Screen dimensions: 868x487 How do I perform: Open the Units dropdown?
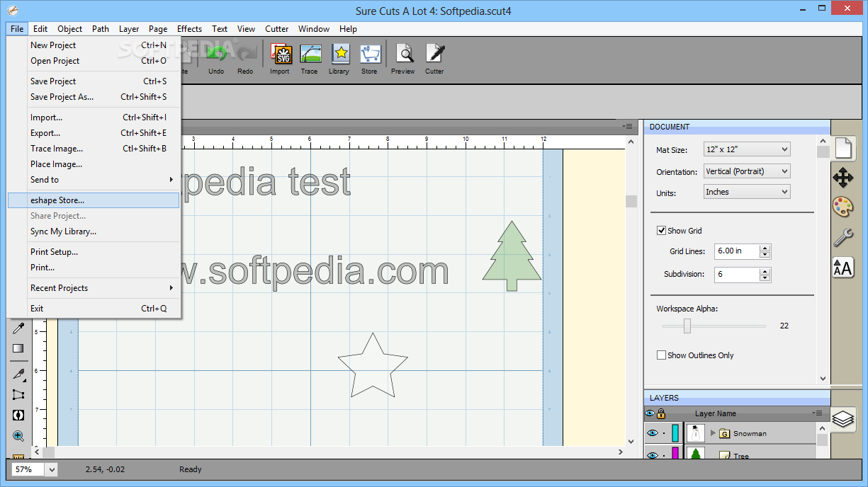coord(747,192)
